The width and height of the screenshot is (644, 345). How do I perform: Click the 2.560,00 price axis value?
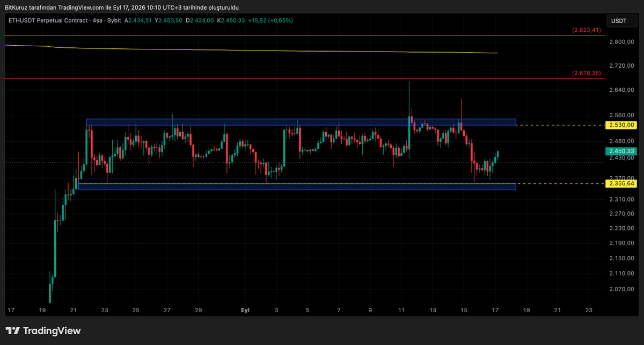[x=621, y=115]
